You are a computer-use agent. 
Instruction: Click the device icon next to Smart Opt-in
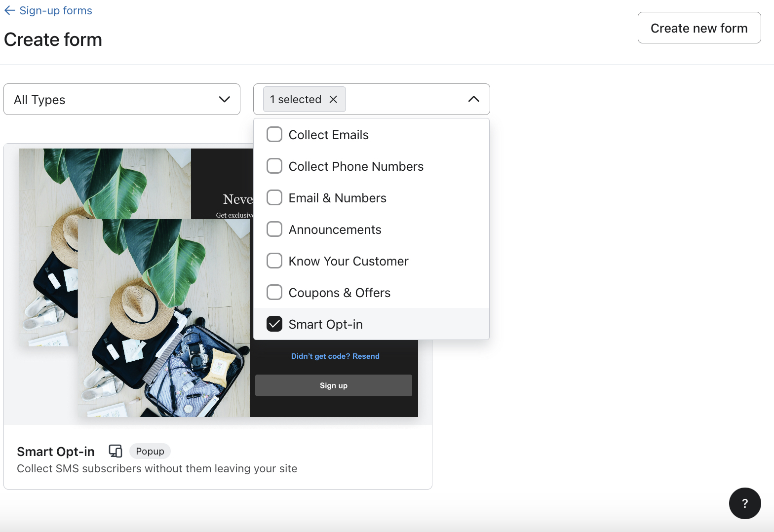(115, 451)
